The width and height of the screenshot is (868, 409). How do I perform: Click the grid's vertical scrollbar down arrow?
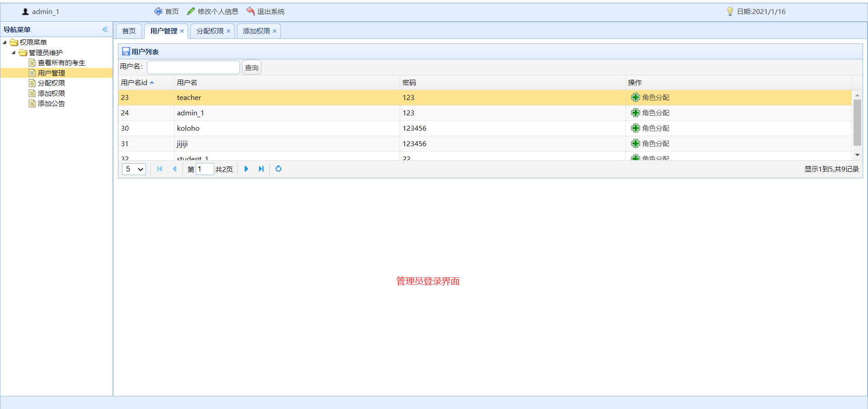(857, 155)
